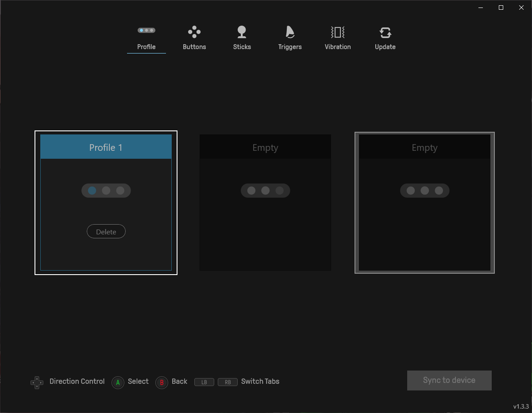Click the green A Select icon
532x413 pixels.
[118, 382]
